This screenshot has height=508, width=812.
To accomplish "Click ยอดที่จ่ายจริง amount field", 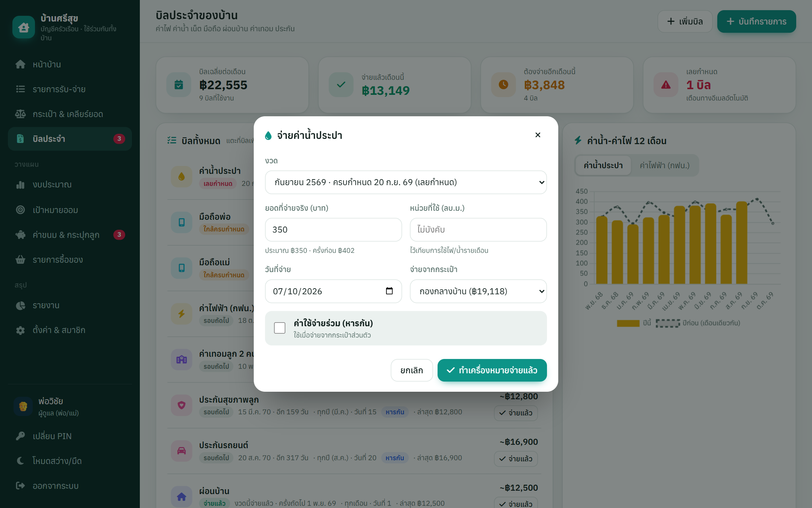I will pos(333,230).
